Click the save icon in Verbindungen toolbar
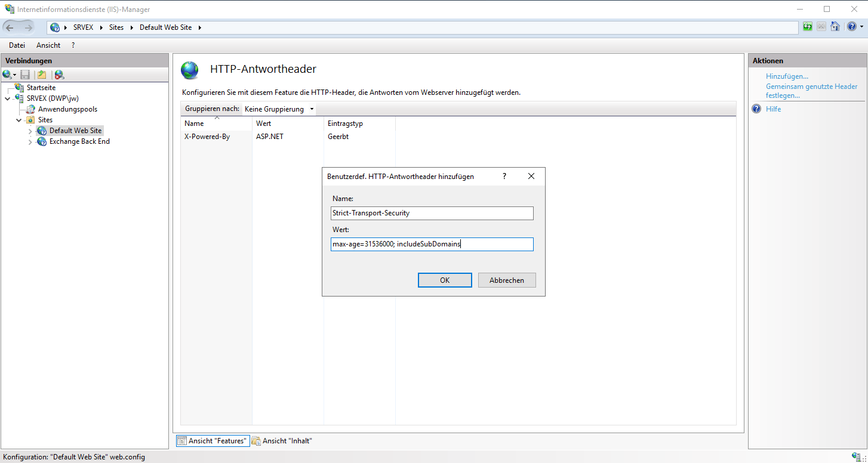 (x=25, y=75)
